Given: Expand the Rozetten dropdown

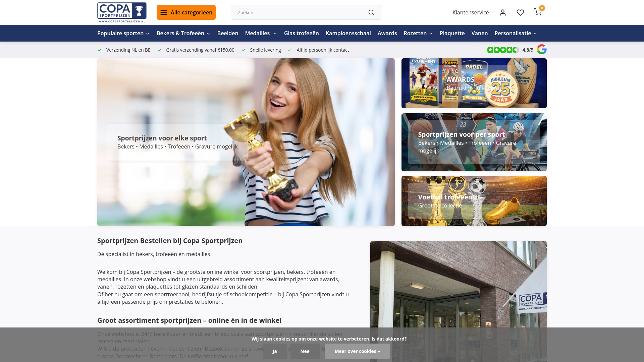Looking at the screenshot, I should 418,33.
